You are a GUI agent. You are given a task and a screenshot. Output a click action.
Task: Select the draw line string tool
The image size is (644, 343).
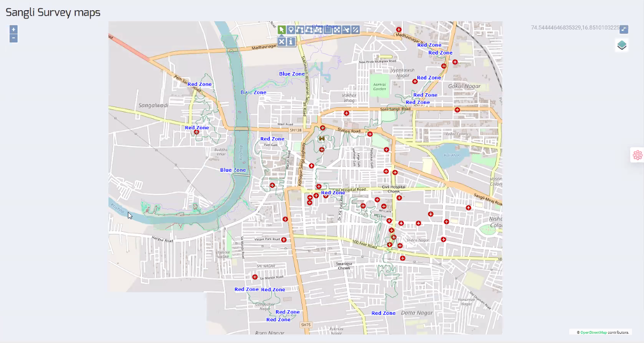300,30
